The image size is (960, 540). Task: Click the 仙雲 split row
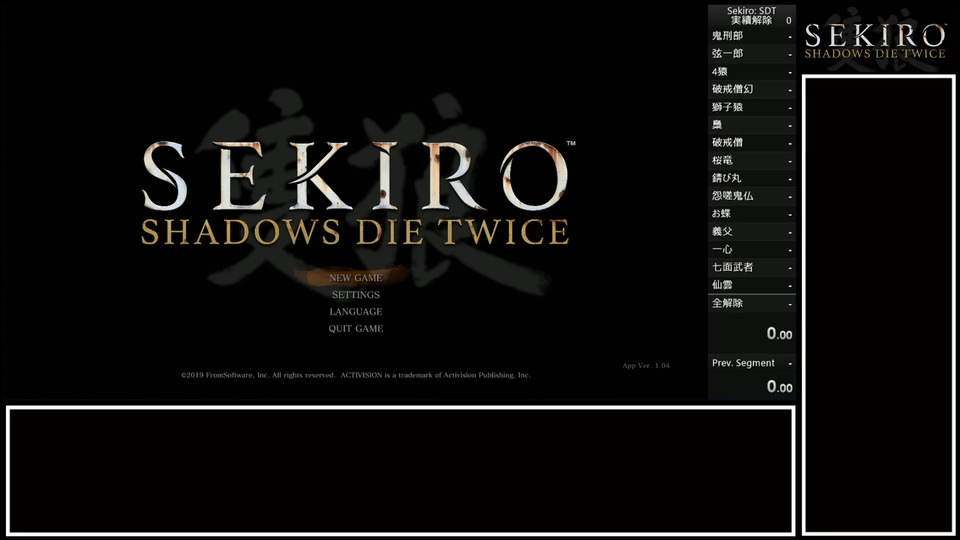[752, 285]
